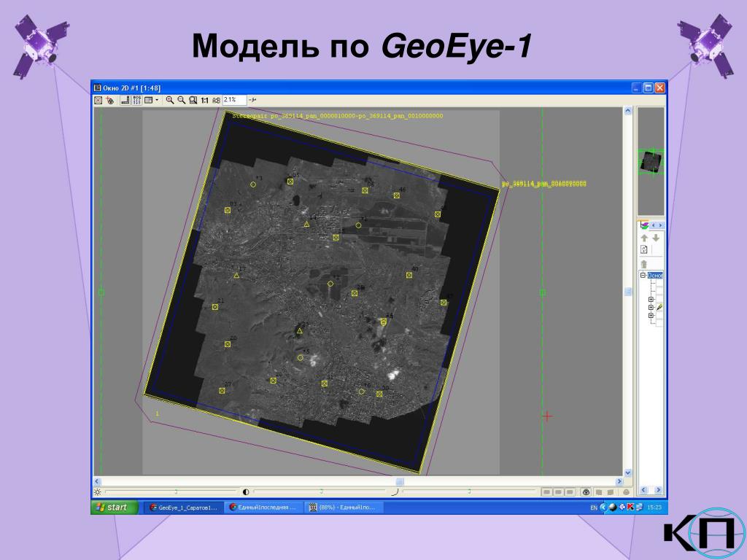Open the window layout dropdown arrow
Screen dimensions: 747x560
pyautogui.click(x=158, y=100)
